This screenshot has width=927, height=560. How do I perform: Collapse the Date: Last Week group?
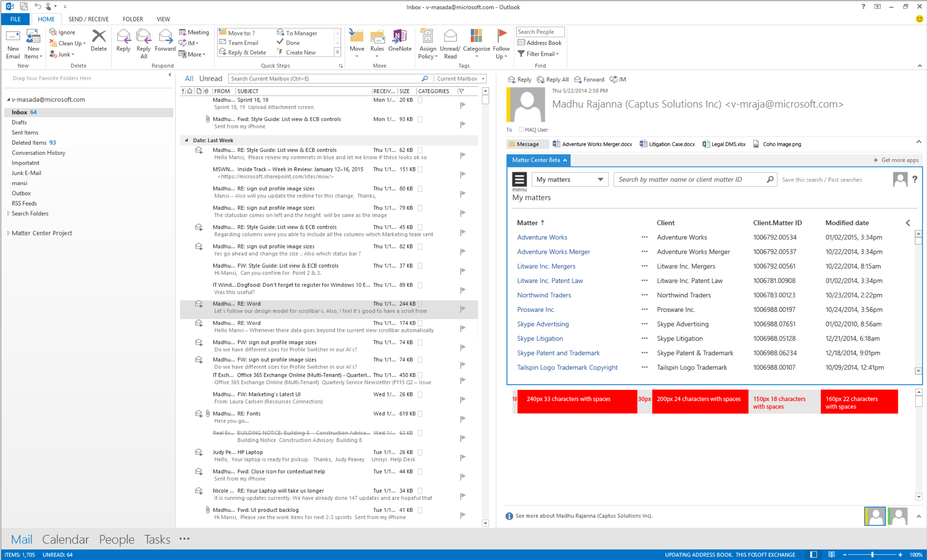click(x=186, y=140)
